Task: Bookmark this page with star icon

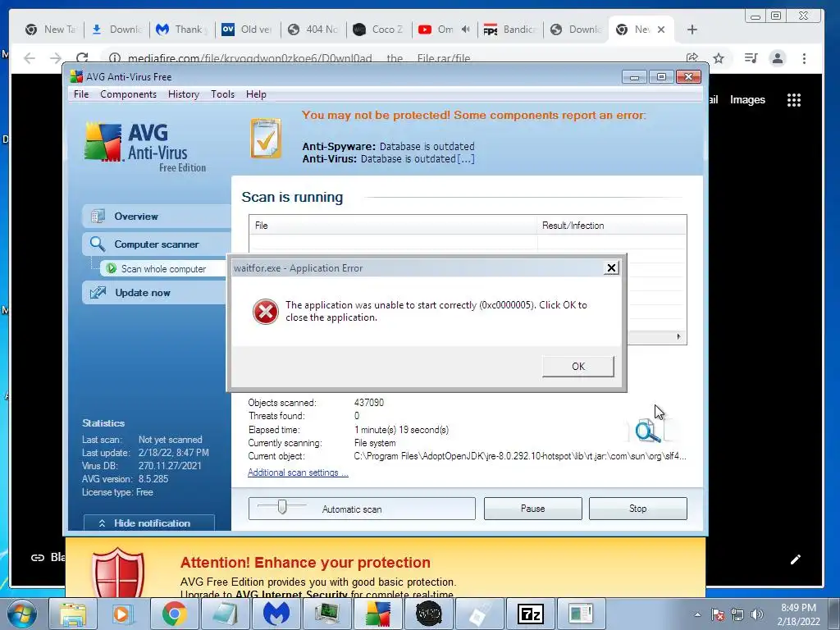Action: tap(719, 58)
